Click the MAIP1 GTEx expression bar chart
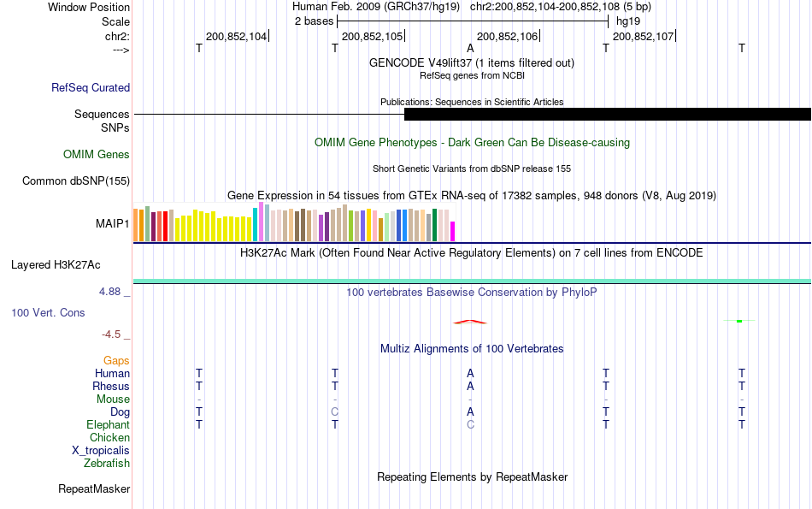Viewport: 812px width, 509px height. (294, 222)
